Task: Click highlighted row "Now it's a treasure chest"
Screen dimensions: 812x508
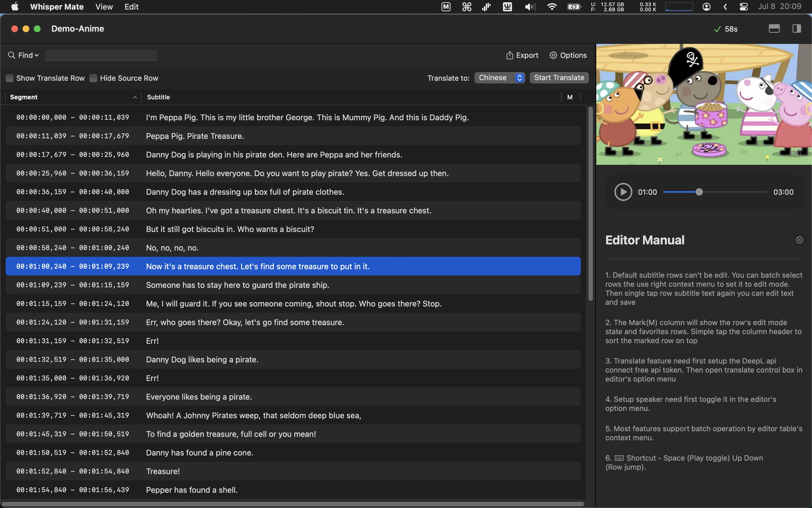Action: point(293,266)
